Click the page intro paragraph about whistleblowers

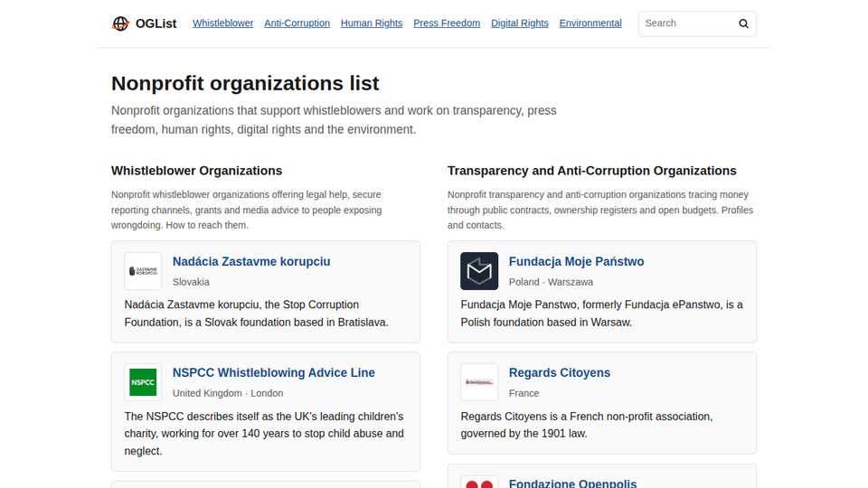coord(334,120)
